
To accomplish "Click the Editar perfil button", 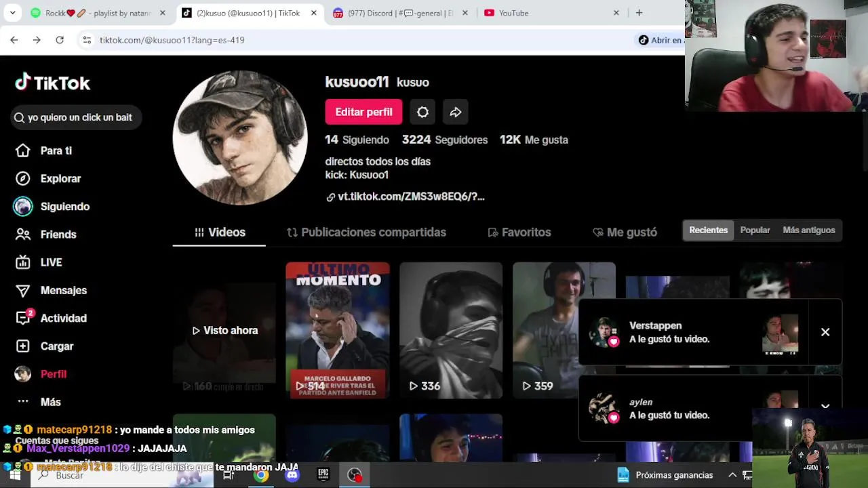I will [x=363, y=112].
